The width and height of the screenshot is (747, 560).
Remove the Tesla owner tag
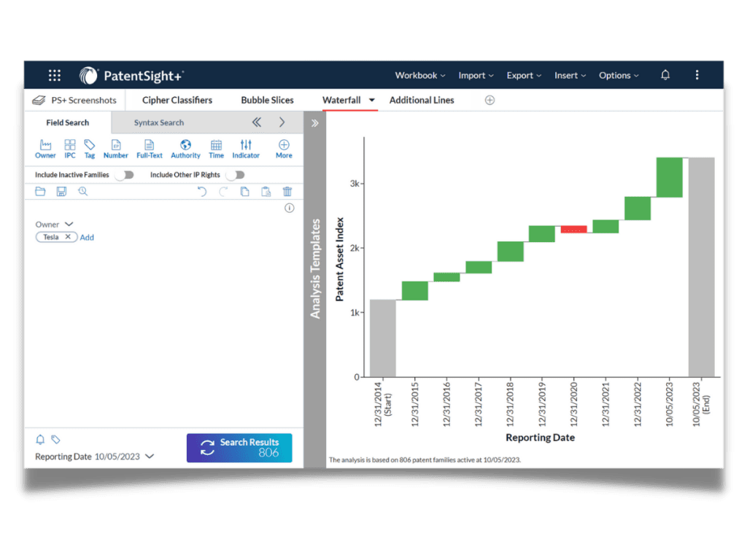[68, 237]
